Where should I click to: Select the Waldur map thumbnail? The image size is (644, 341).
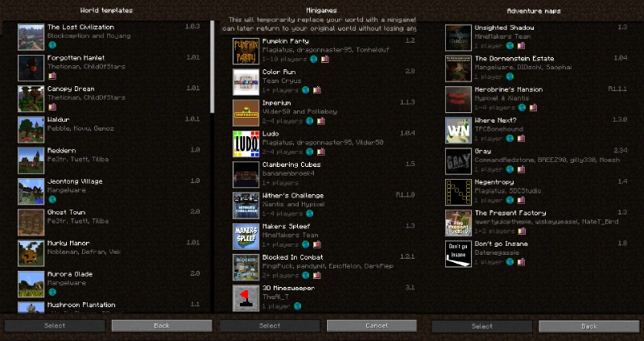(x=31, y=130)
